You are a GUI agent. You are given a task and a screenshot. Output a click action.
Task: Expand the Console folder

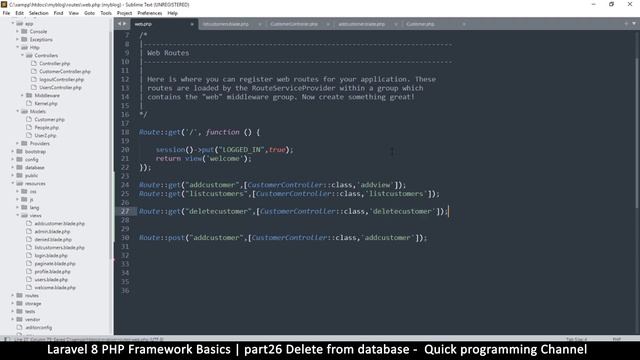coord(18,31)
